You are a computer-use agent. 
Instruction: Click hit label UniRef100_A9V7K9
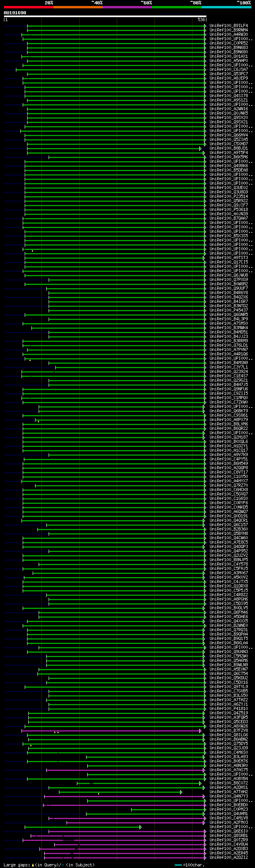coord(229,454)
